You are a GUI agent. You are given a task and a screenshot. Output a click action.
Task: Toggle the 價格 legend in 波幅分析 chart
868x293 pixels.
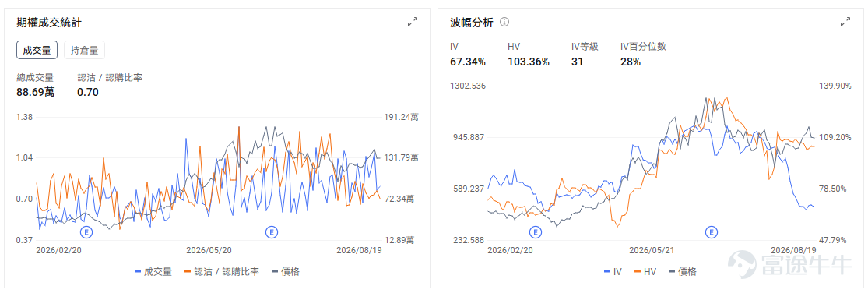pos(683,271)
